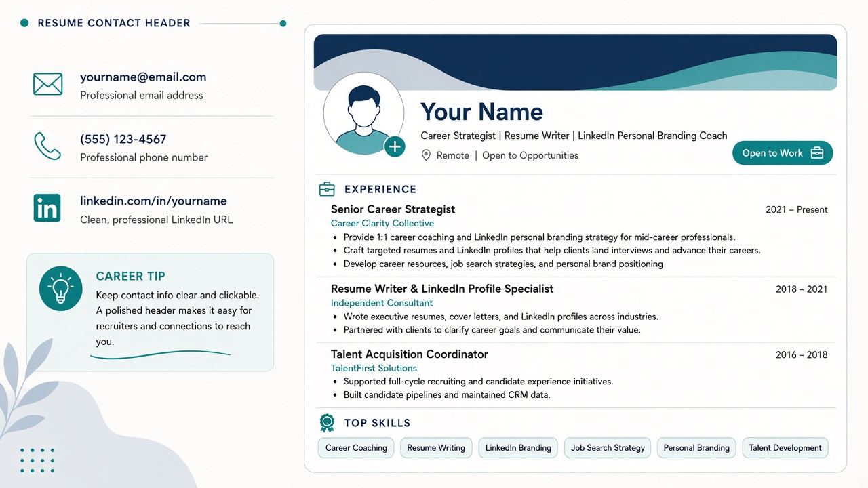Click the 2018 – 2021 date range
The width and height of the screenshot is (868, 488).
(802, 289)
